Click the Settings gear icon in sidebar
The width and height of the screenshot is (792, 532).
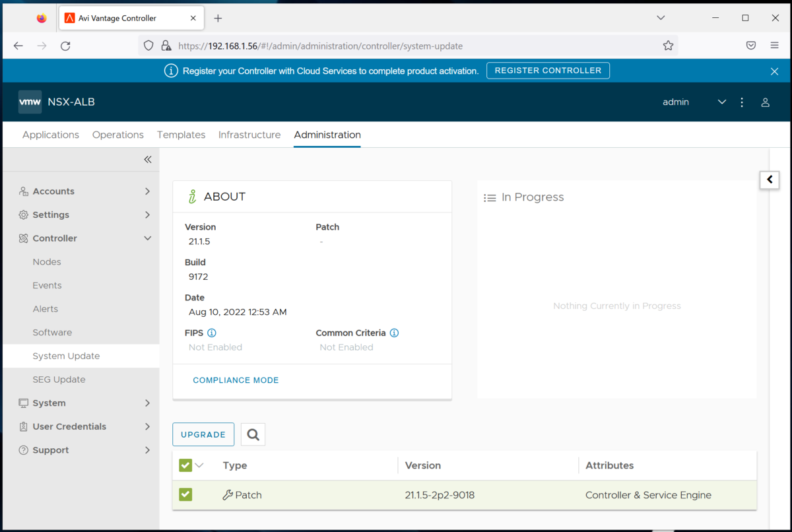coord(24,215)
